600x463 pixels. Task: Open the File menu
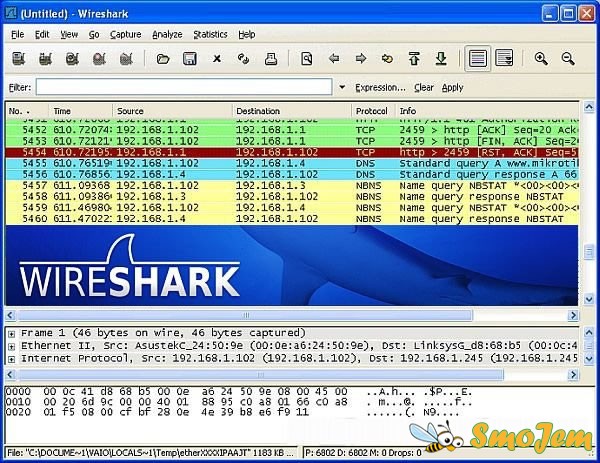(18, 34)
